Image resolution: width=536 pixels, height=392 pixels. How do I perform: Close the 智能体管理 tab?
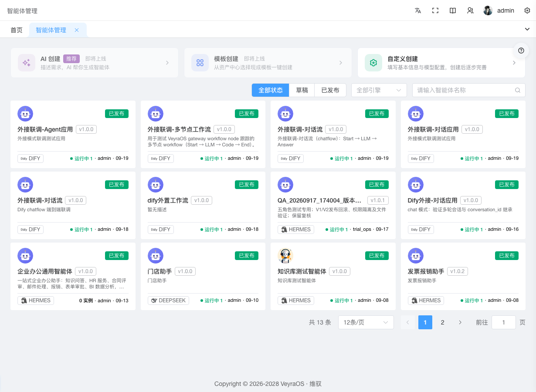click(77, 30)
